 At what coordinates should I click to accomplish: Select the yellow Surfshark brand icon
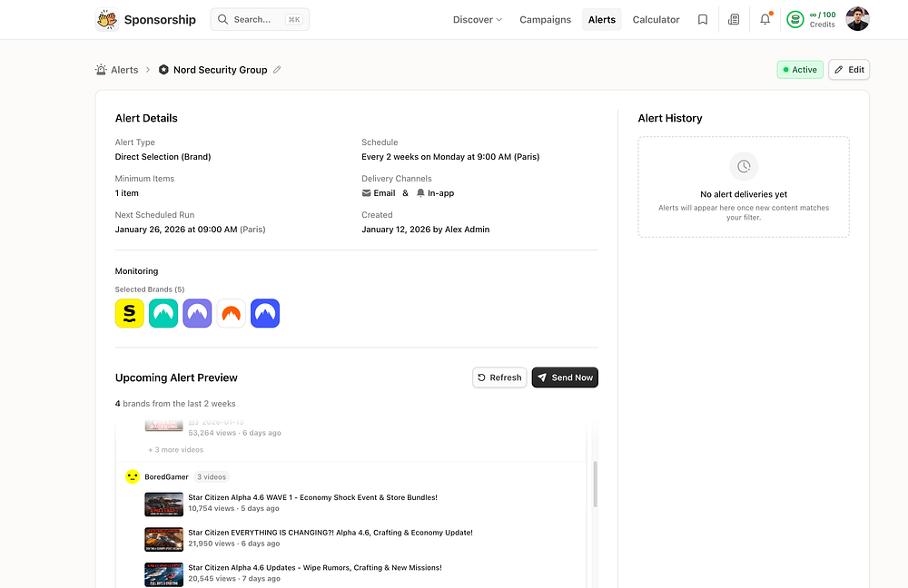click(130, 313)
